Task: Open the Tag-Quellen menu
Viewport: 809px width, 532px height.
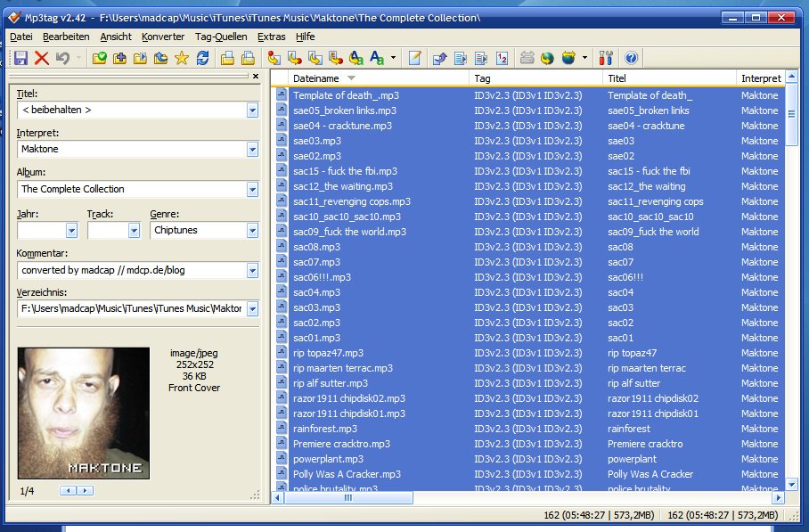Action: 221,37
